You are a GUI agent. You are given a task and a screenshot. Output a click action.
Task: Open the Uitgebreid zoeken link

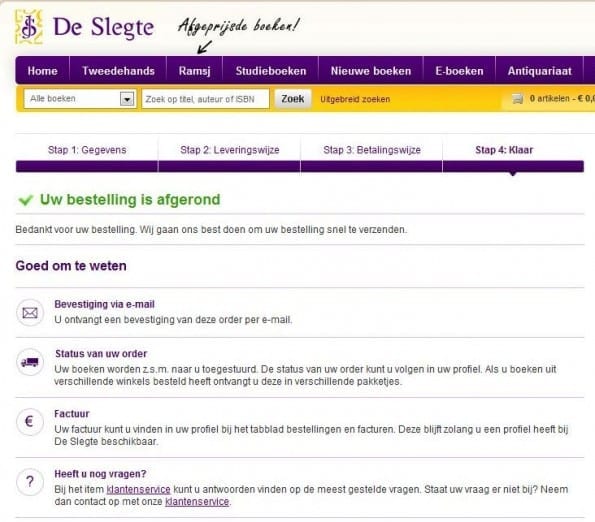tap(355, 99)
